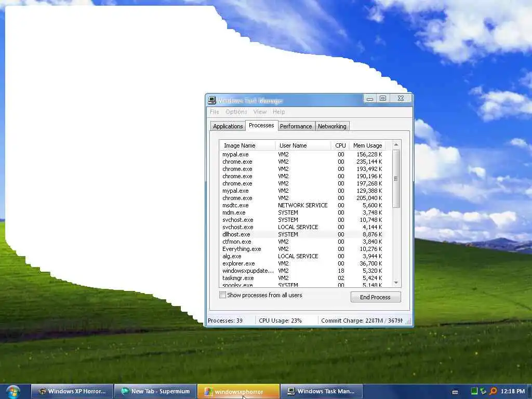Click the Windows Task Manager taskbar button
Viewport: 532px width, 399px height.
pyautogui.click(x=322, y=391)
